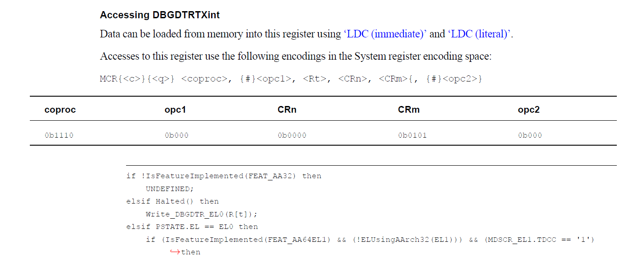Click the 'if !IsFeatureImplemented(FEAT_AA32) then' line
This screenshot has width=644, height=261.
pos(224,176)
